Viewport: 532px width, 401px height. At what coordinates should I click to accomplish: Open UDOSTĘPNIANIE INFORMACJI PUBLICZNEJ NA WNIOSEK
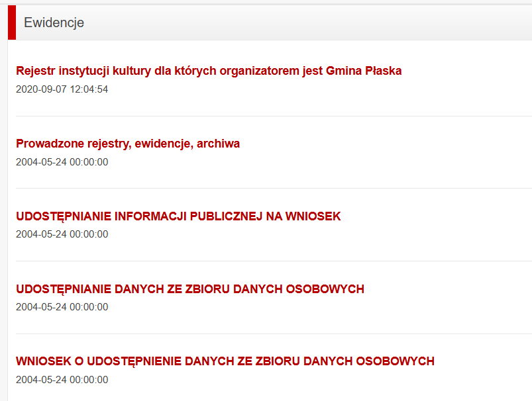[x=178, y=216]
